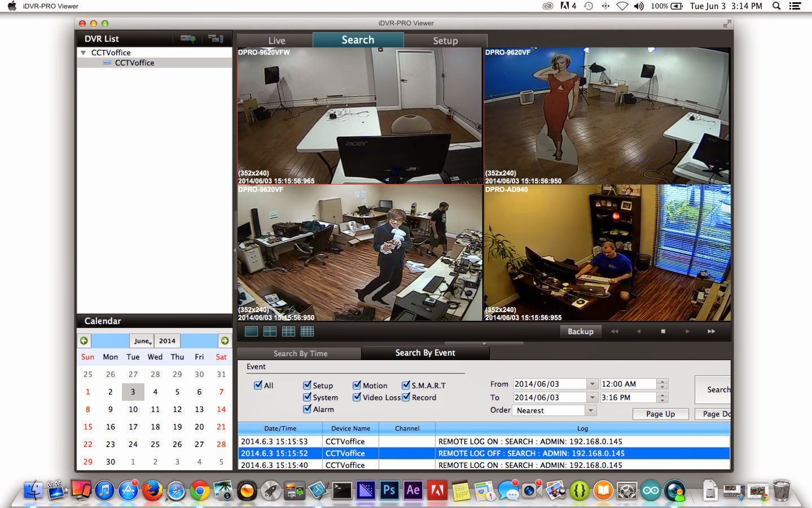
Task: Open the Setup tab
Action: click(445, 41)
